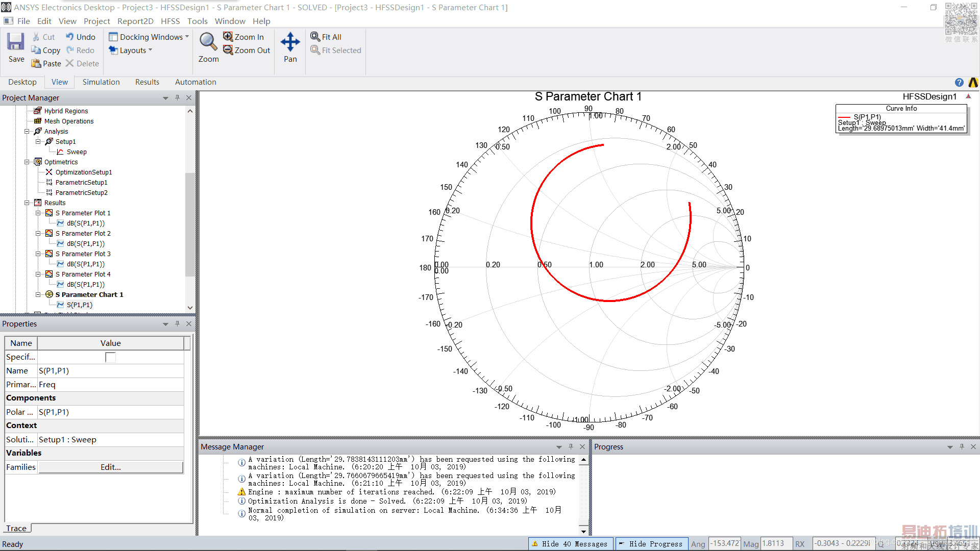Click the Paste icon
980x551 pixels.
coord(36,63)
